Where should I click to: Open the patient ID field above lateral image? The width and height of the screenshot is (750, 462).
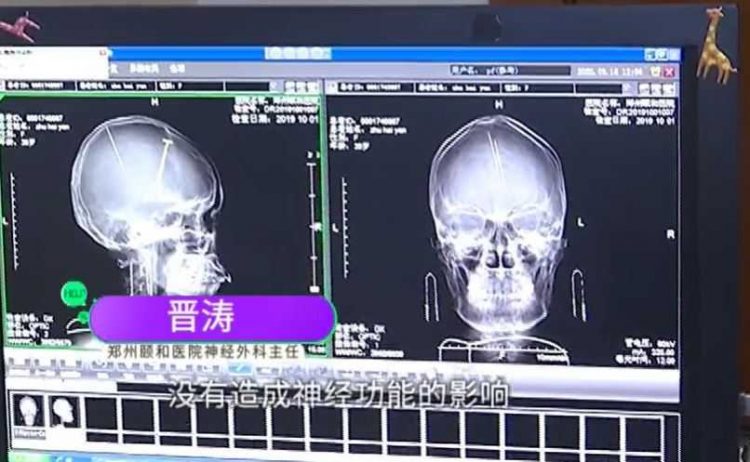coord(40,86)
